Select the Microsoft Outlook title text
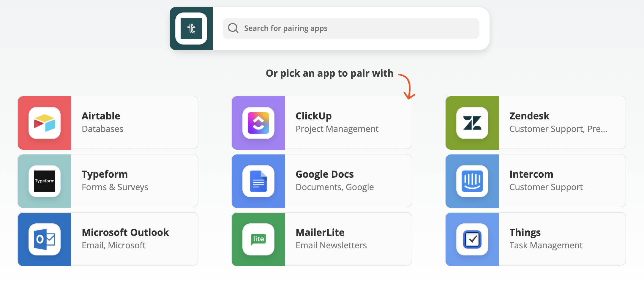644x281 pixels. [125, 232]
